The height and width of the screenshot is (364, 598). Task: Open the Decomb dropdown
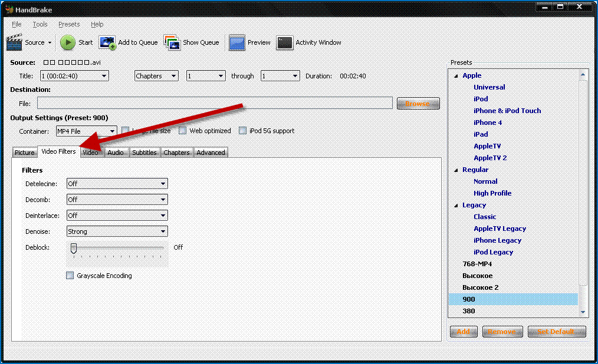click(x=117, y=200)
